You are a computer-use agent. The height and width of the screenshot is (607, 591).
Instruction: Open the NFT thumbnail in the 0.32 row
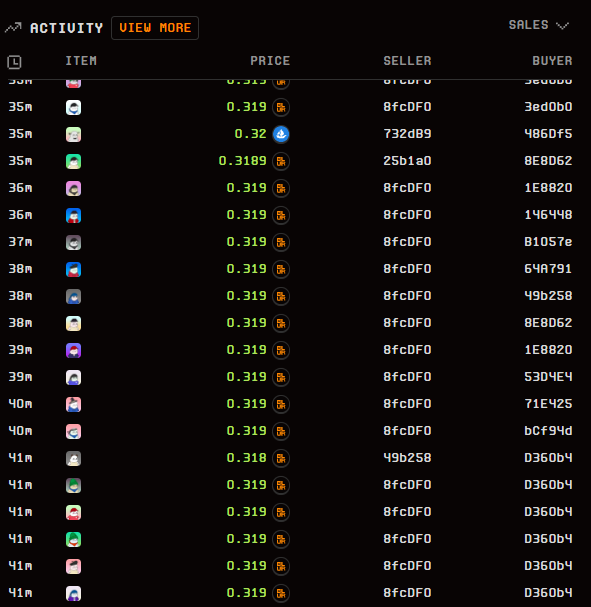[74, 134]
